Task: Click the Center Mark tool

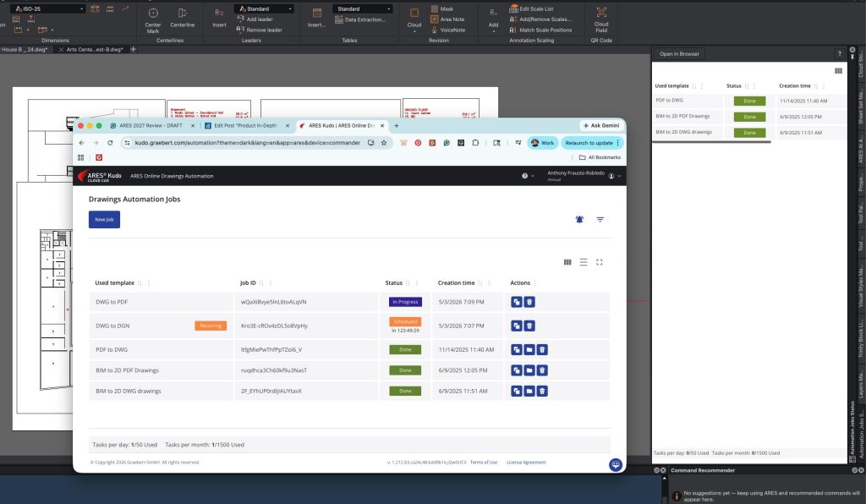Action: (x=153, y=19)
